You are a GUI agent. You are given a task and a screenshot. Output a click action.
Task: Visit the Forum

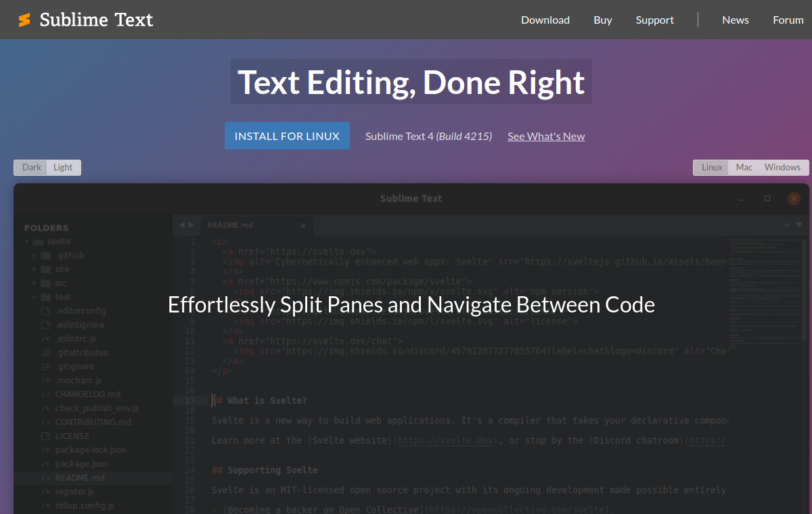coord(788,20)
